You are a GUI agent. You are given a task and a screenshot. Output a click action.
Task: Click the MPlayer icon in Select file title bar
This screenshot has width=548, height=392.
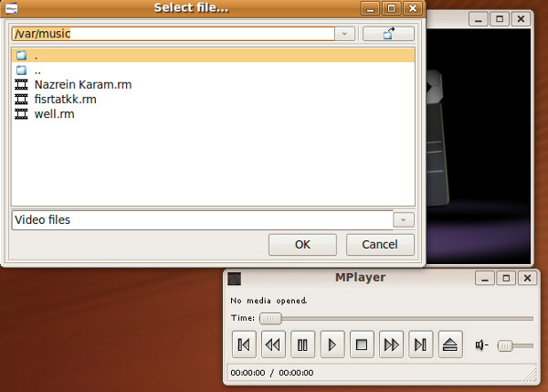click(12, 8)
